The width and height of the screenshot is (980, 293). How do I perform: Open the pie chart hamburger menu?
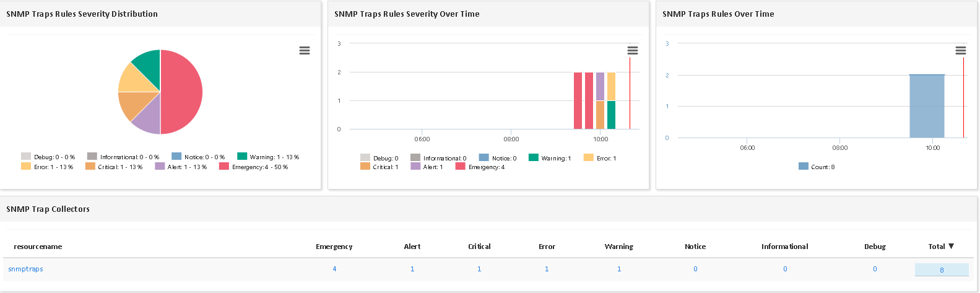point(304,51)
